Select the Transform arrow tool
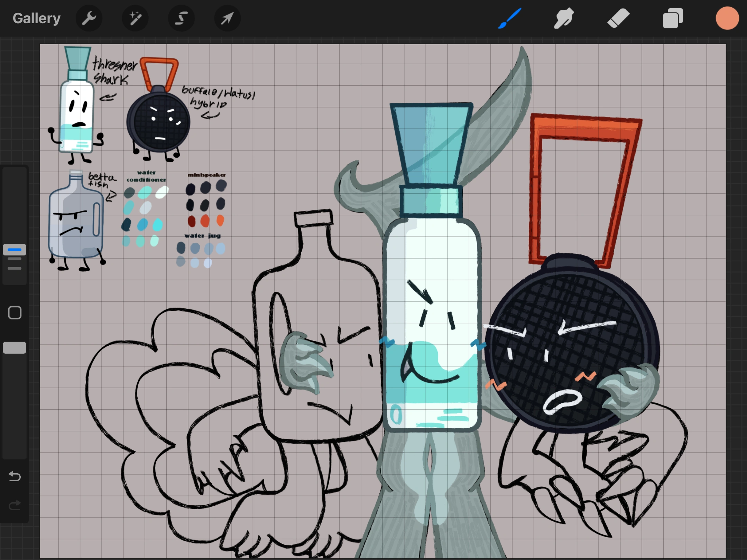The image size is (747, 560). pyautogui.click(x=227, y=18)
